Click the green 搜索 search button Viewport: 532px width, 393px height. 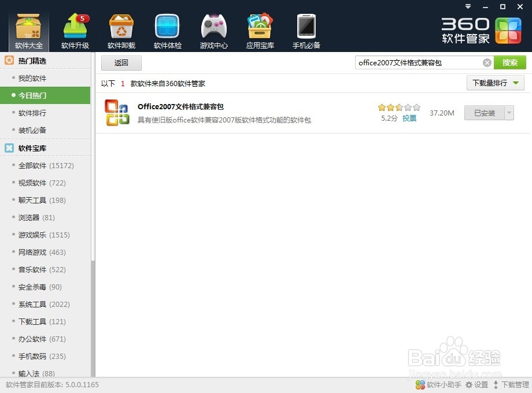[x=509, y=62]
